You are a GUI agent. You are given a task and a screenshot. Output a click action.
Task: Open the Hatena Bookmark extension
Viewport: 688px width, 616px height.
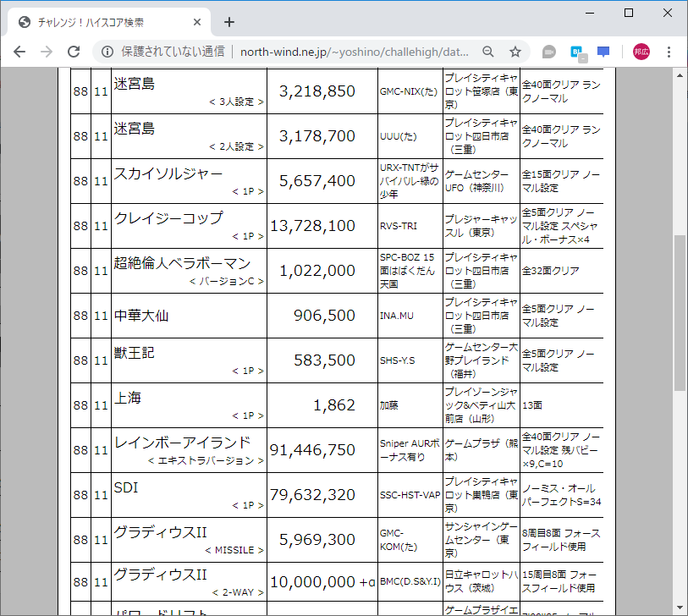pyautogui.click(x=576, y=51)
